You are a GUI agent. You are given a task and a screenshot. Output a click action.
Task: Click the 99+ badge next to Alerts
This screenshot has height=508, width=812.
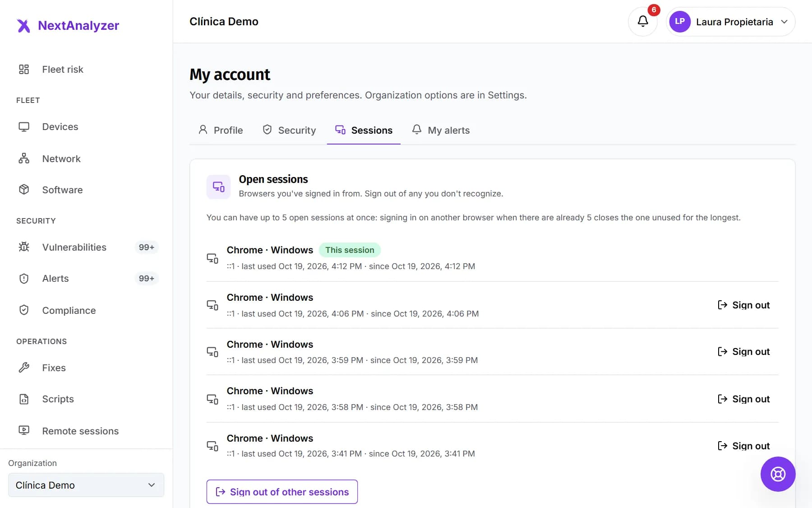(x=147, y=278)
